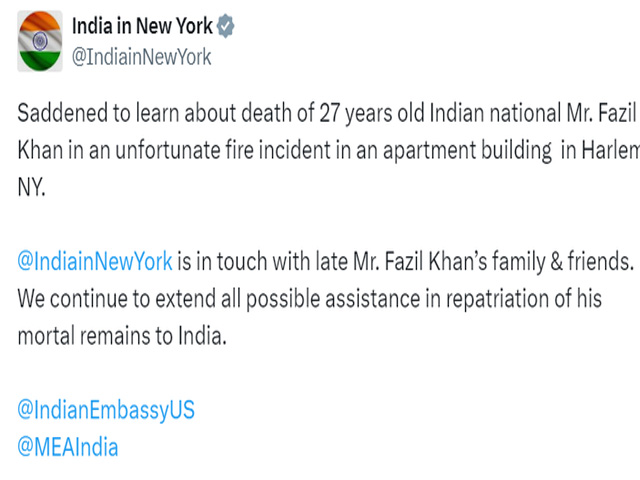The width and height of the screenshot is (640, 480).
Task: Click the NY. text line
Action: [31, 188]
